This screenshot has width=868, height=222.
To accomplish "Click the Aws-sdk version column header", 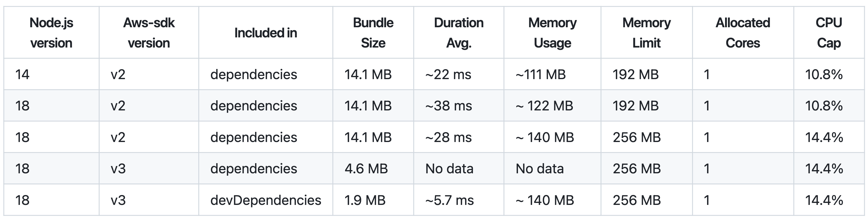I will point(149,33).
